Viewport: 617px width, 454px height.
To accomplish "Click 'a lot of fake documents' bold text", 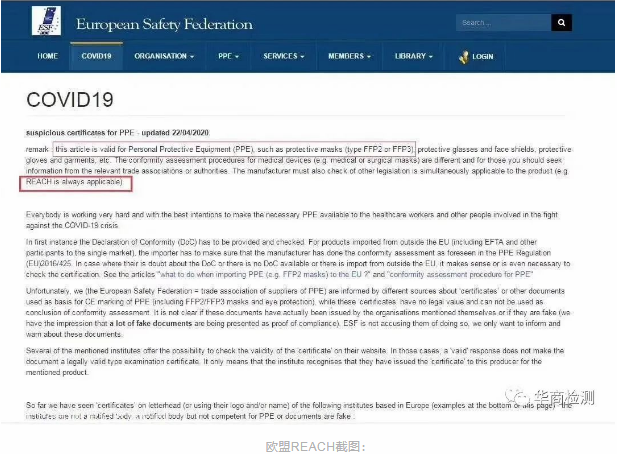I will tap(151, 323).
